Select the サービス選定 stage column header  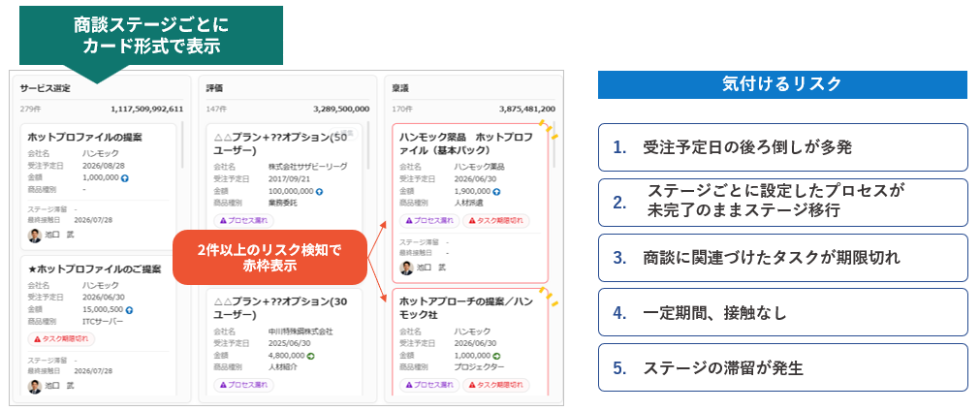click(45, 89)
